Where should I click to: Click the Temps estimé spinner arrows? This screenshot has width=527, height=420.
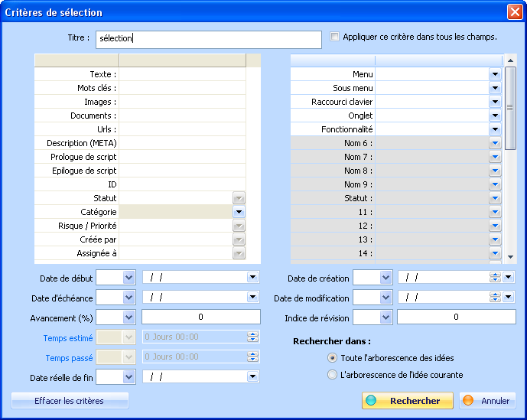[x=252, y=337]
